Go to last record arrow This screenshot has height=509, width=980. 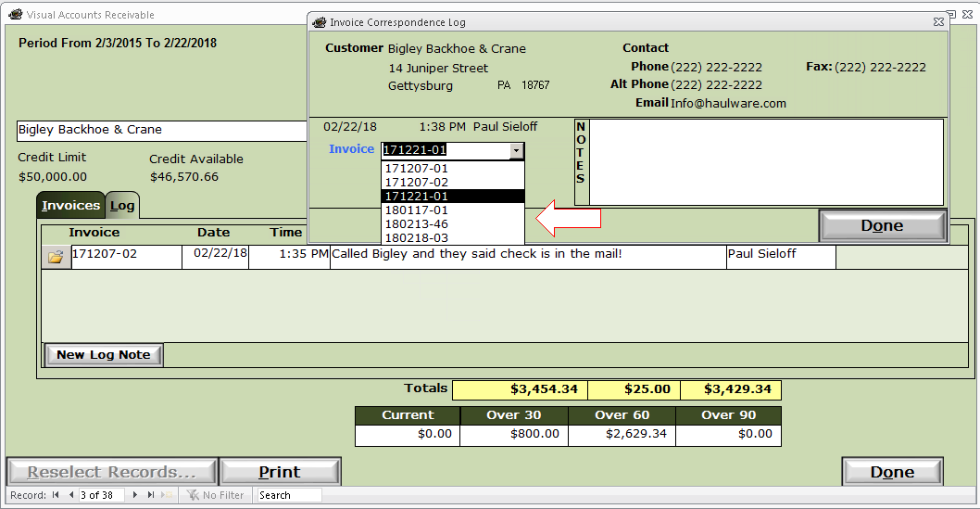[x=151, y=494]
